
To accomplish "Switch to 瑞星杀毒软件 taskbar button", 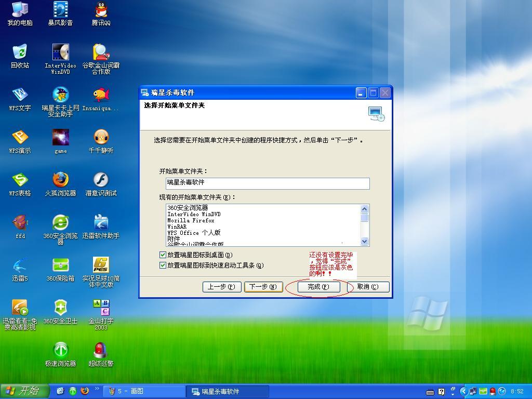I will (228, 392).
